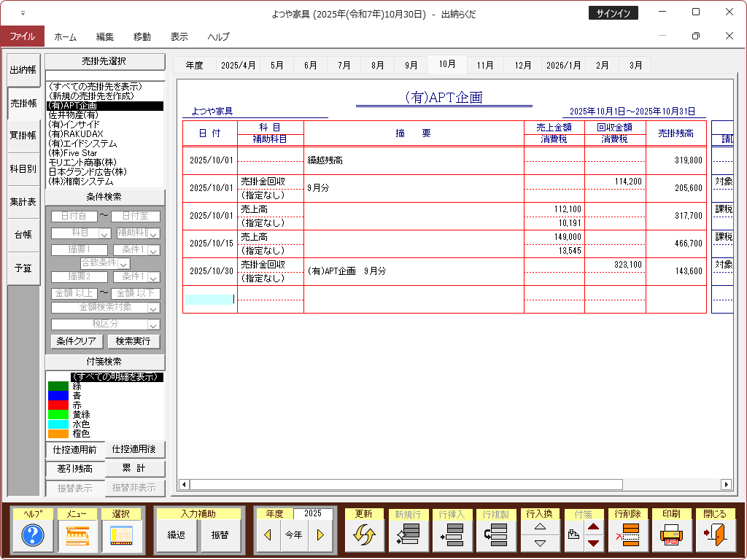This screenshot has width=747, height=560.
Task: Go to the previous fiscal year arrow
Action: click(268, 535)
